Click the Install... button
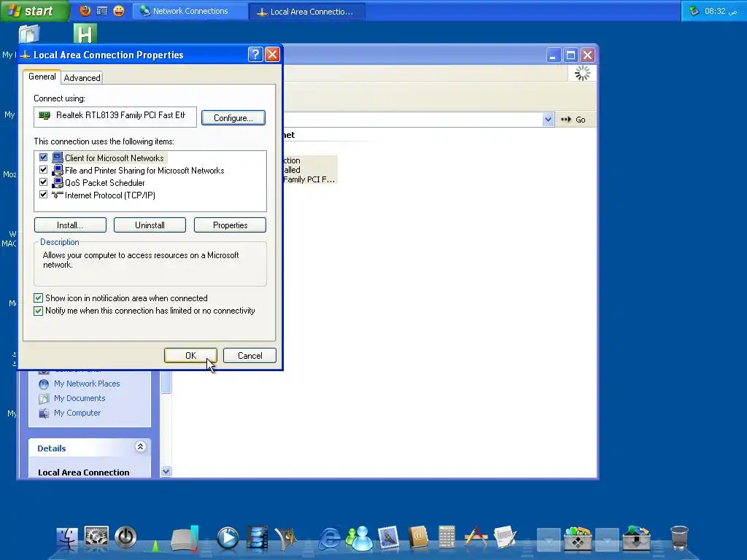The image size is (747, 560). pyautogui.click(x=70, y=225)
